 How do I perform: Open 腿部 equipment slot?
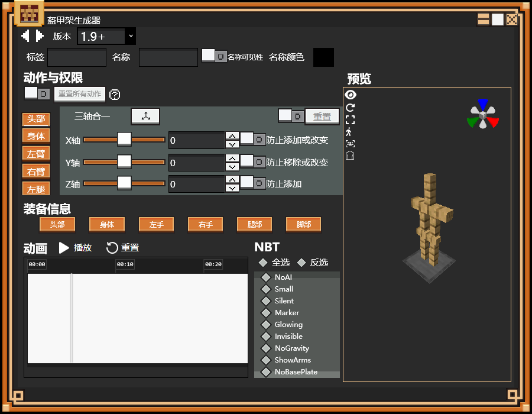point(254,225)
